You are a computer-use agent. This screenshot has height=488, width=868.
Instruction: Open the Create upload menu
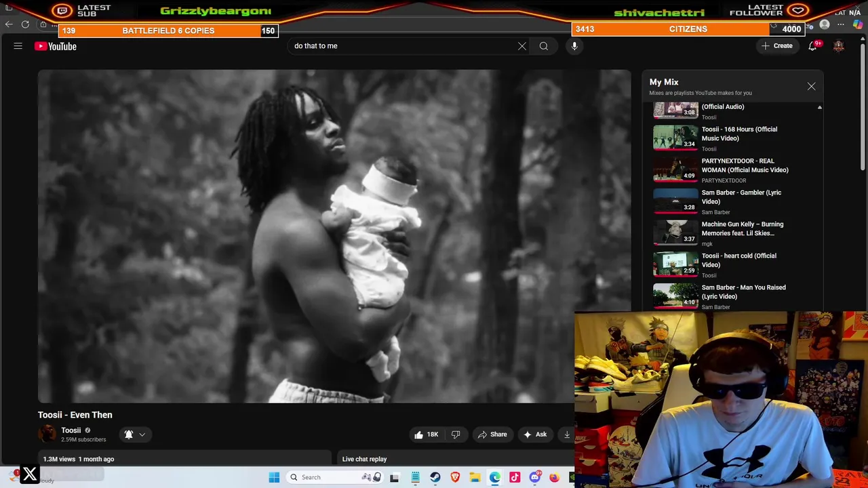[x=777, y=46]
